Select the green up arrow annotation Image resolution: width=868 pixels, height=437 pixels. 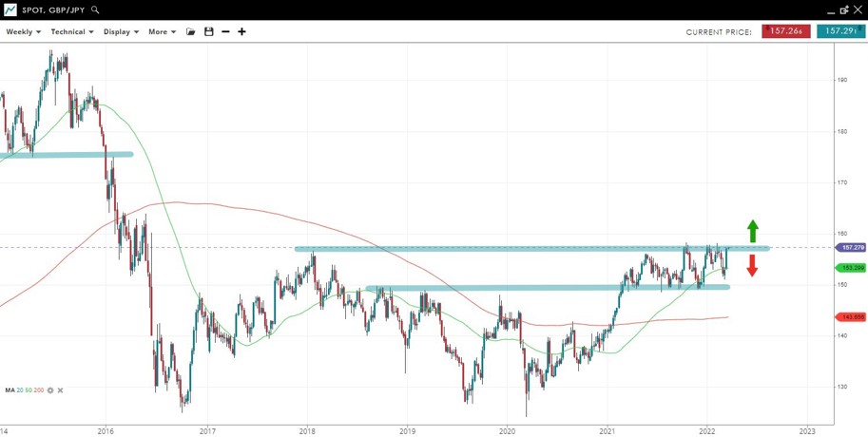(x=752, y=231)
